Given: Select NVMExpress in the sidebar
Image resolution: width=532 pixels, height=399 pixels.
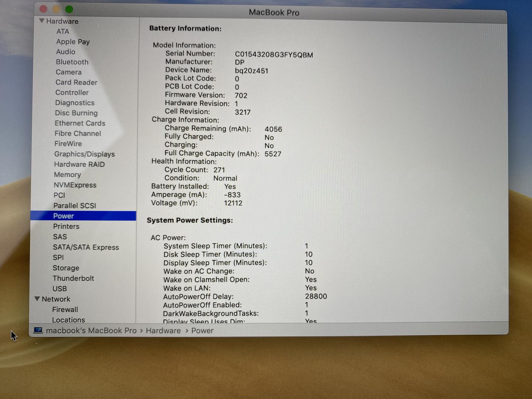Looking at the screenshot, I should click(75, 185).
